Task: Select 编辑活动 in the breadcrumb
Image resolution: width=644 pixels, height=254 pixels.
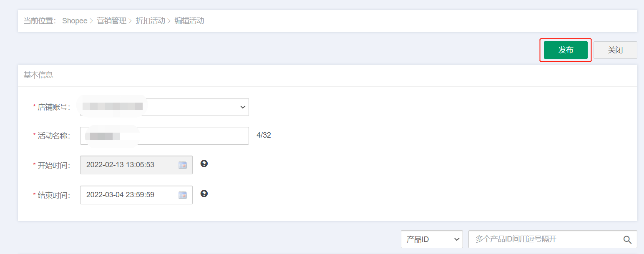Action: 189,21
